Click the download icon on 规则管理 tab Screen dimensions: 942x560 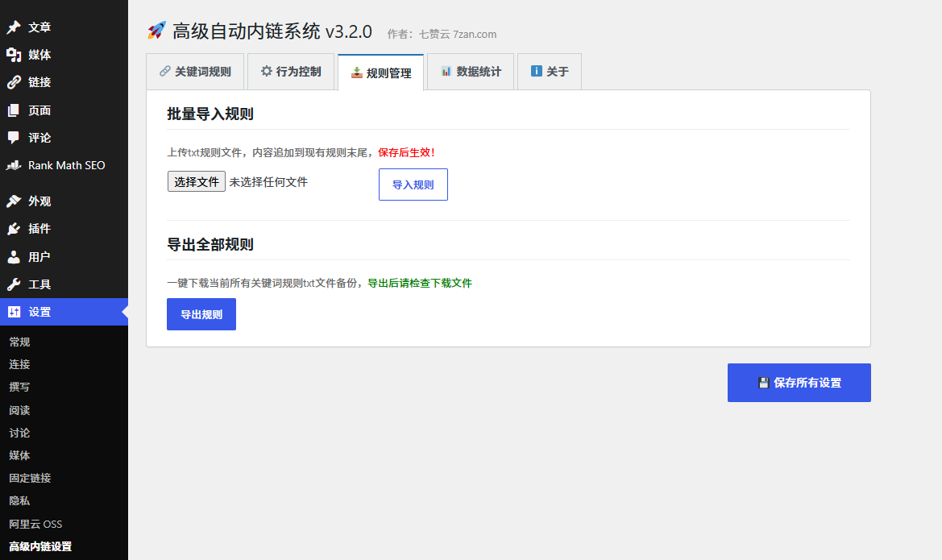[x=357, y=73]
